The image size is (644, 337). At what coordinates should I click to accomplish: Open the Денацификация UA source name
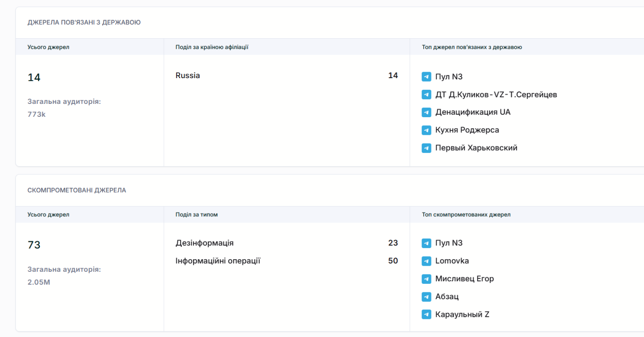tap(473, 112)
